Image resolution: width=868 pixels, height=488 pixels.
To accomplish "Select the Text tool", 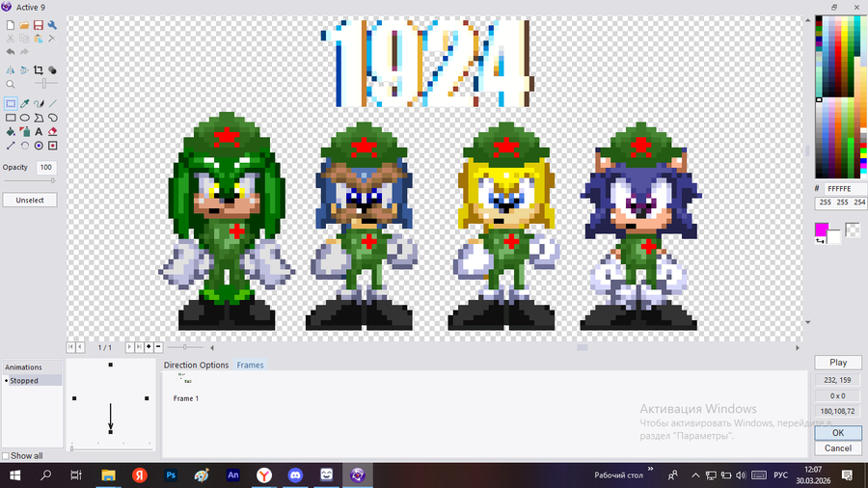I will click(x=39, y=132).
